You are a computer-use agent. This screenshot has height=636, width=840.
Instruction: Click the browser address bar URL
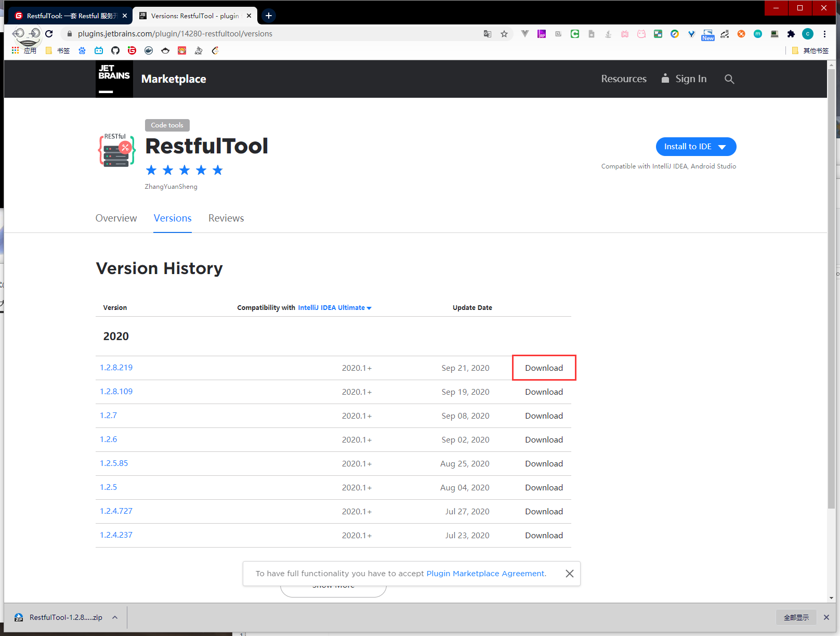pos(175,34)
